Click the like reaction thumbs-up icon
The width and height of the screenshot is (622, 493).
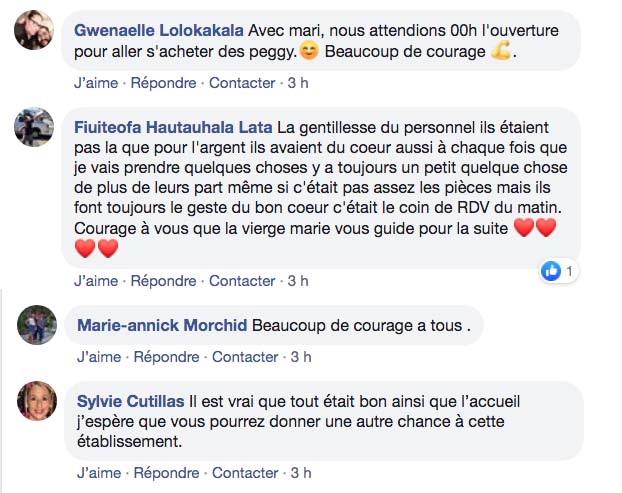pos(551,270)
